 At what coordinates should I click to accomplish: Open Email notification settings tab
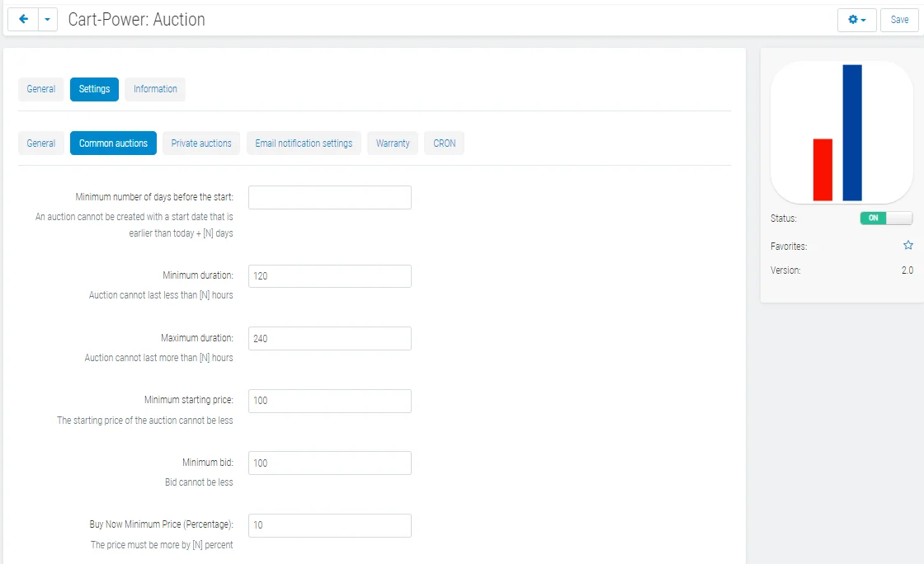[304, 143]
